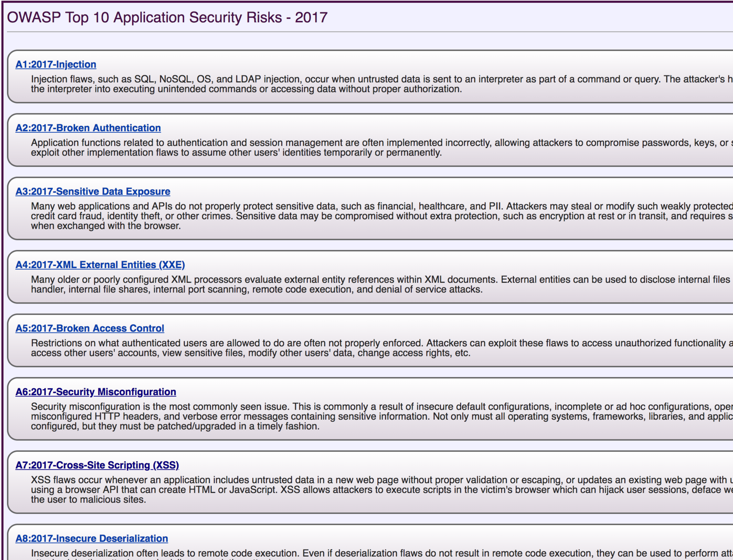Click text "Many older or poorly configured XML processors"
Viewport: 733px width, 560px height.
click(x=135, y=280)
